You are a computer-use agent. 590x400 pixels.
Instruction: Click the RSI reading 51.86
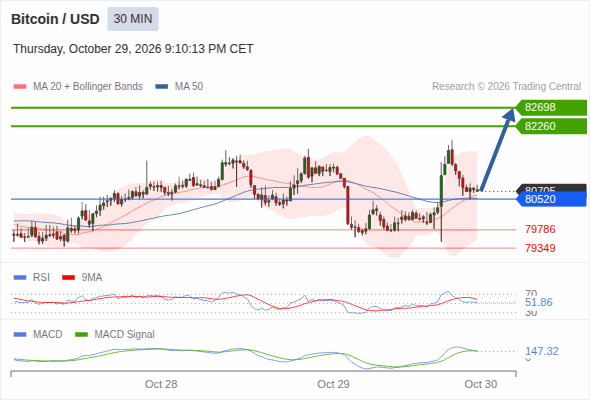pyautogui.click(x=539, y=303)
